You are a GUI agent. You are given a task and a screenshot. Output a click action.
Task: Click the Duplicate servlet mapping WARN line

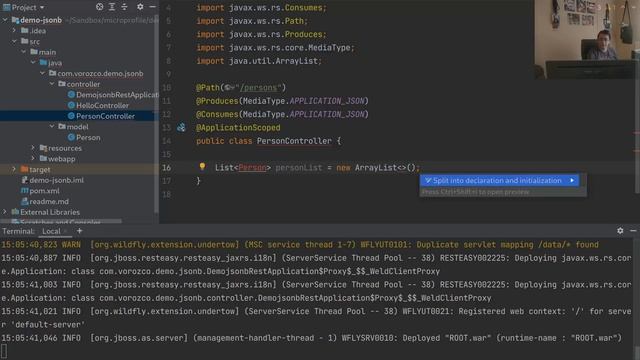pyautogui.click(x=300, y=244)
